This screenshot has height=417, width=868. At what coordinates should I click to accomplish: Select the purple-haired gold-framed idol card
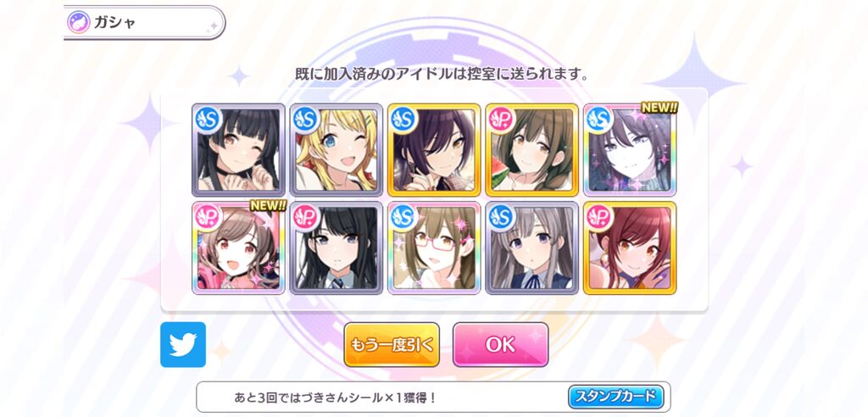[x=434, y=149]
